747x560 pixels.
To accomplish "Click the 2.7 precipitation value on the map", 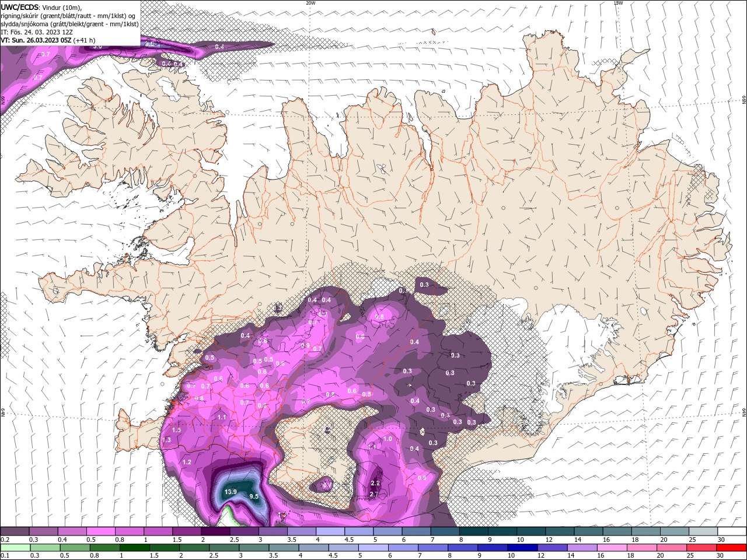I will coord(375,494).
